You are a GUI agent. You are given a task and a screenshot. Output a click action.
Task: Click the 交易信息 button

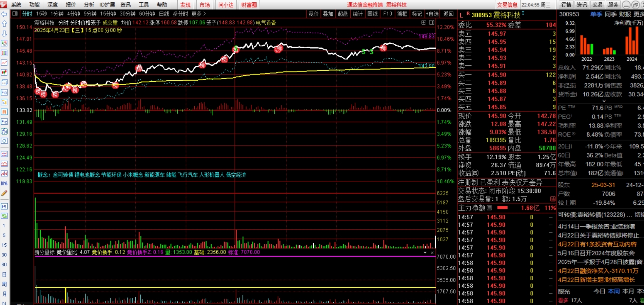click(x=507, y=5)
